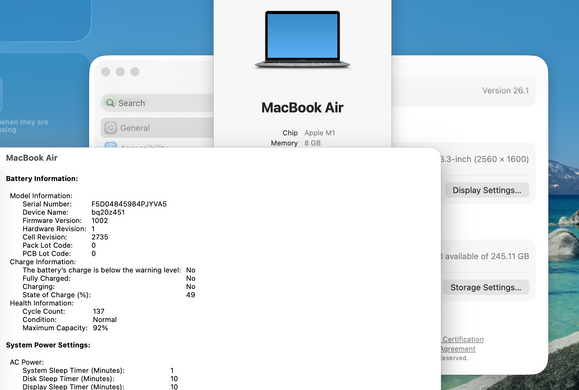Click the Apple M1 chip value
579x390 pixels.
click(319, 133)
